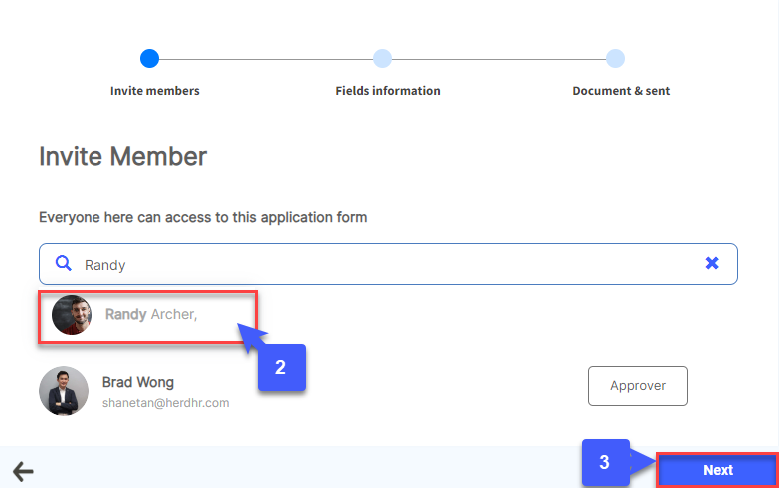Click Brad Wong's avatar picture
Screen dimensions: 779x488
64,391
